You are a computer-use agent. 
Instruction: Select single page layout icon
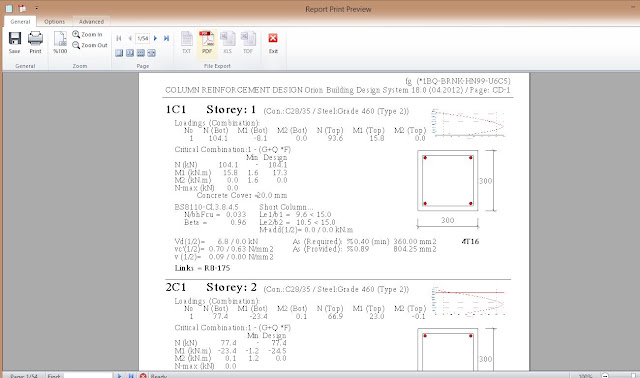click(x=119, y=53)
